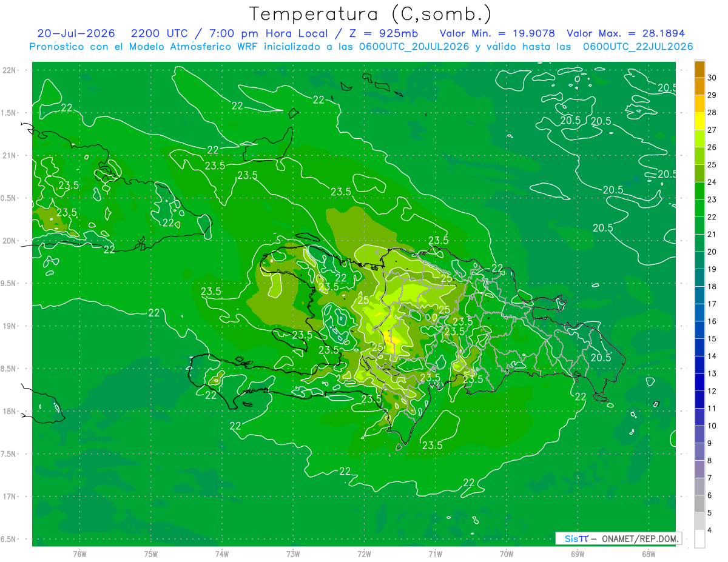Image resolution: width=728 pixels, height=562 pixels.
Task: Click the legend swatch between 29 and 30
Action: [699, 86]
